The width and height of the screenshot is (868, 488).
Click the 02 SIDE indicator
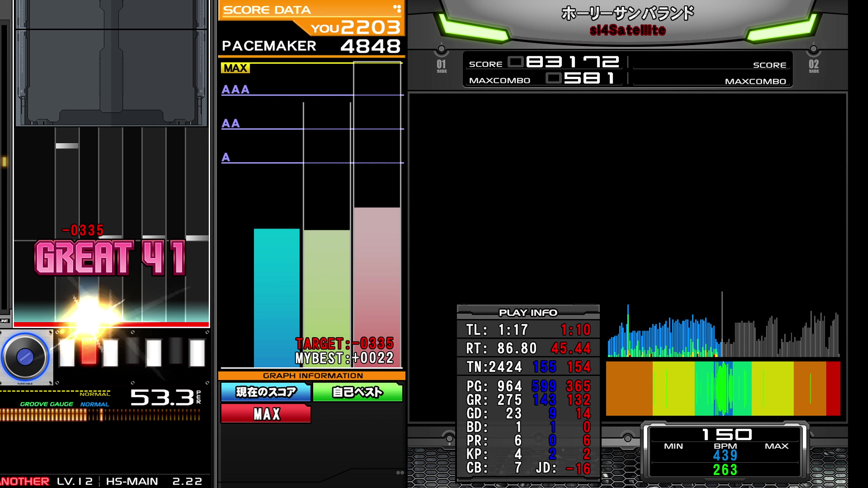click(814, 66)
